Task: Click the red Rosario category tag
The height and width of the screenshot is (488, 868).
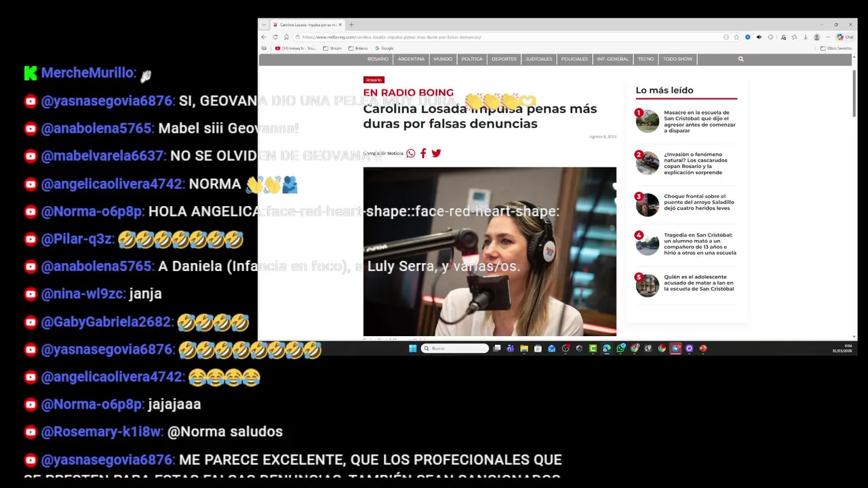Action: 374,80
